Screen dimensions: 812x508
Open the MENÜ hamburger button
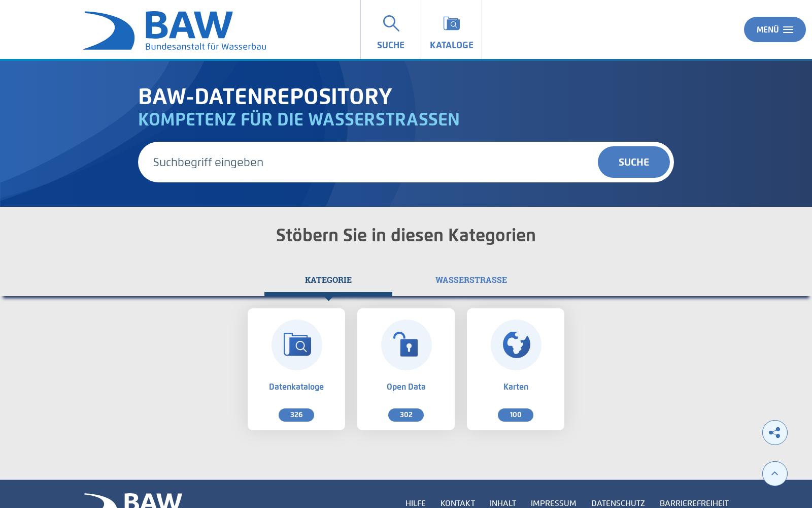pos(774,29)
